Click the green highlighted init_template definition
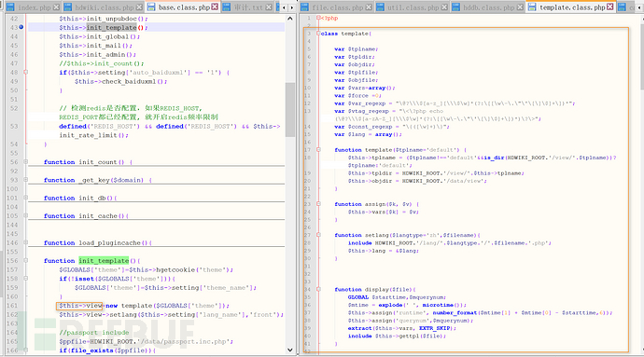The image size is (644, 357). [104, 261]
